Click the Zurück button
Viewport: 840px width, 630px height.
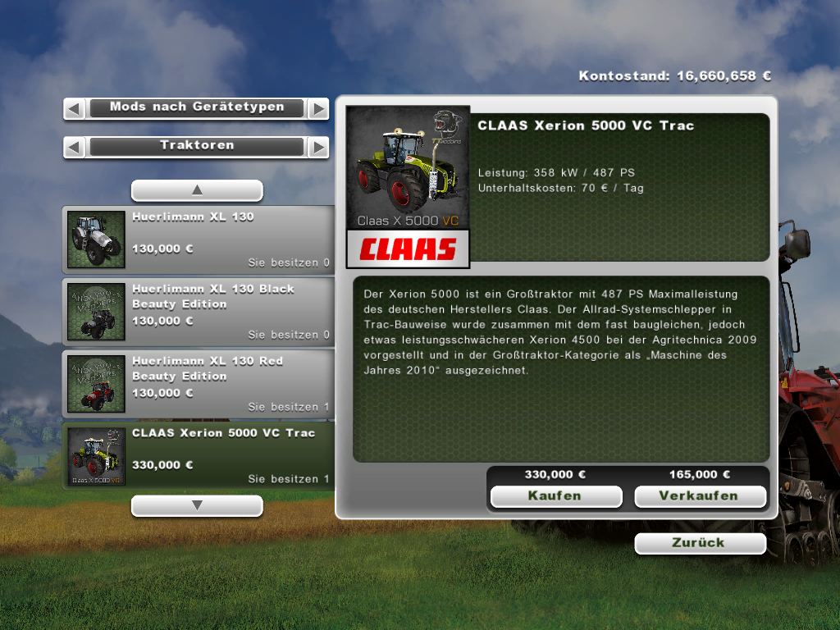[x=700, y=543]
